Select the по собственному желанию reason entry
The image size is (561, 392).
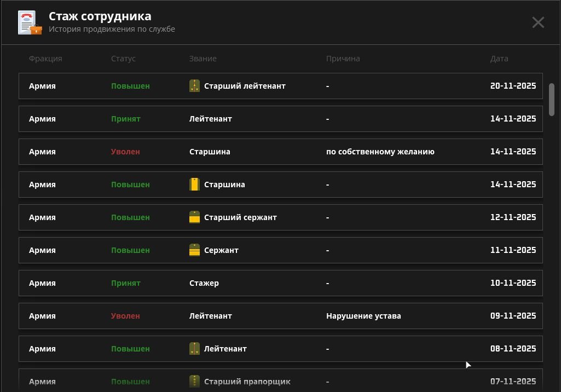click(x=380, y=152)
